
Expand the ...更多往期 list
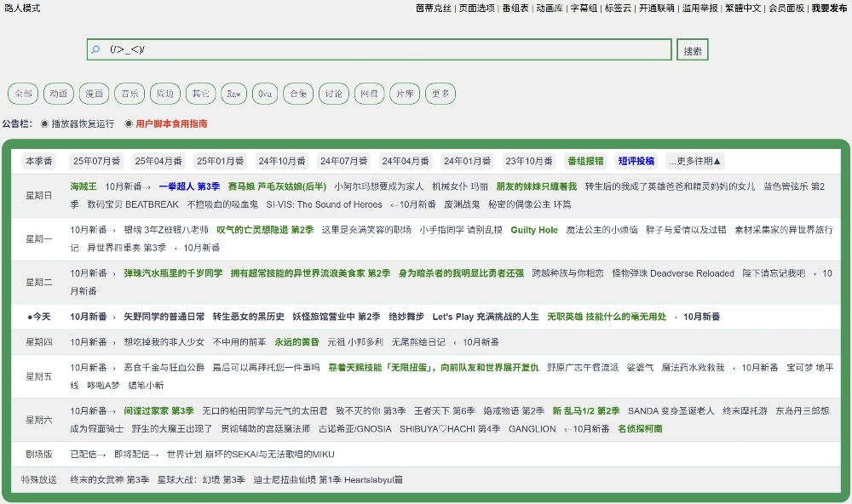pos(695,161)
